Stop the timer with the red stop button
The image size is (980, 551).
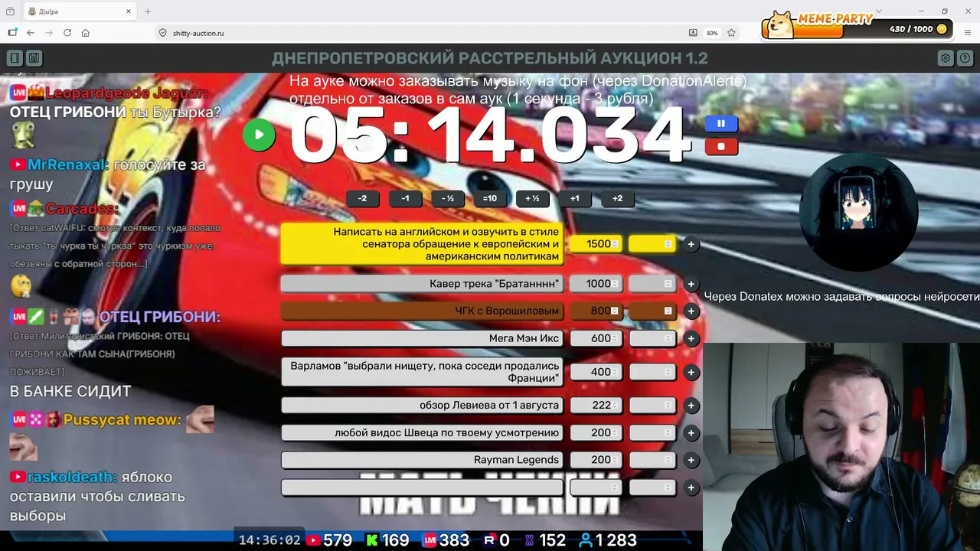coord(721,146)
